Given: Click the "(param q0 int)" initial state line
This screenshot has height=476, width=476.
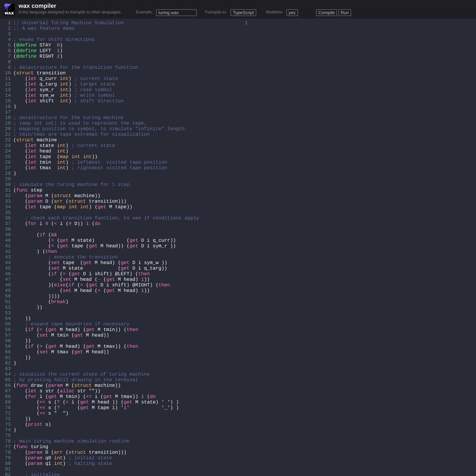Looking at the screenshot, I should point(68,458).
